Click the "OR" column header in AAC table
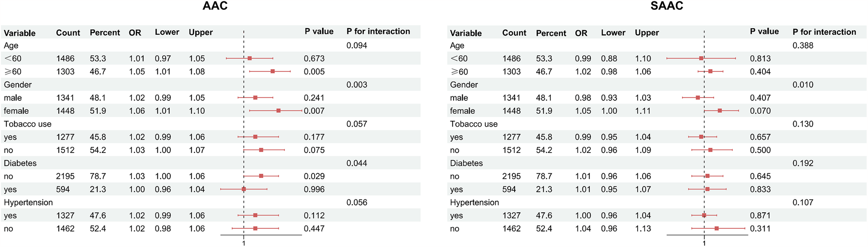The image size is (868, 247). (135, 33)
